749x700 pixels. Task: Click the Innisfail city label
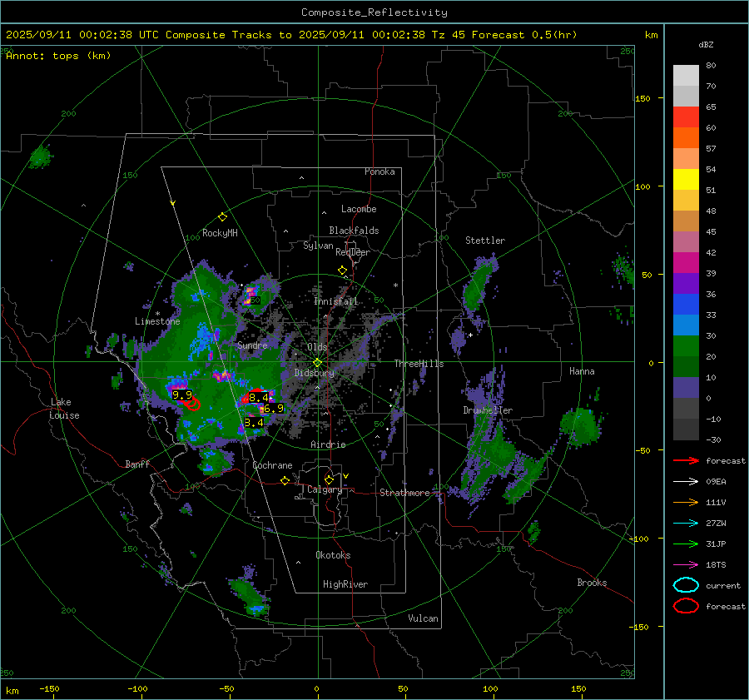point(336,301)
